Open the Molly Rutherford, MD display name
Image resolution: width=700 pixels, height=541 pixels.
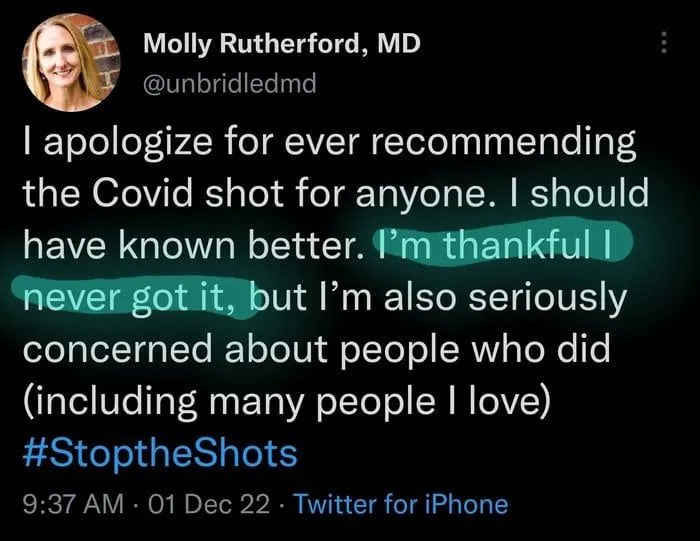pos(282,43)
